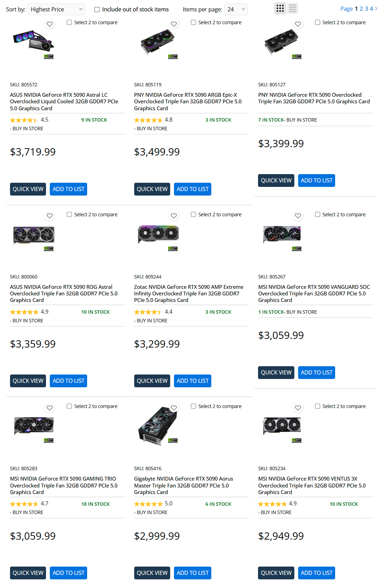Image resolution: width=377 pixels, height=588 pixels.
Task: Open the Sort by Highest Price dropdown
Action: click(x=56, y=9)
